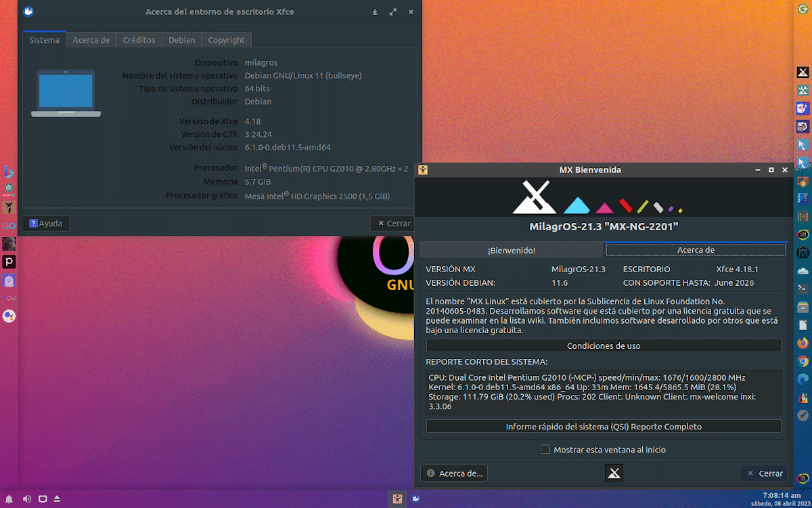
Task: Click the Xfce mouse icon in About window titlebar
Action: [28, 12]
